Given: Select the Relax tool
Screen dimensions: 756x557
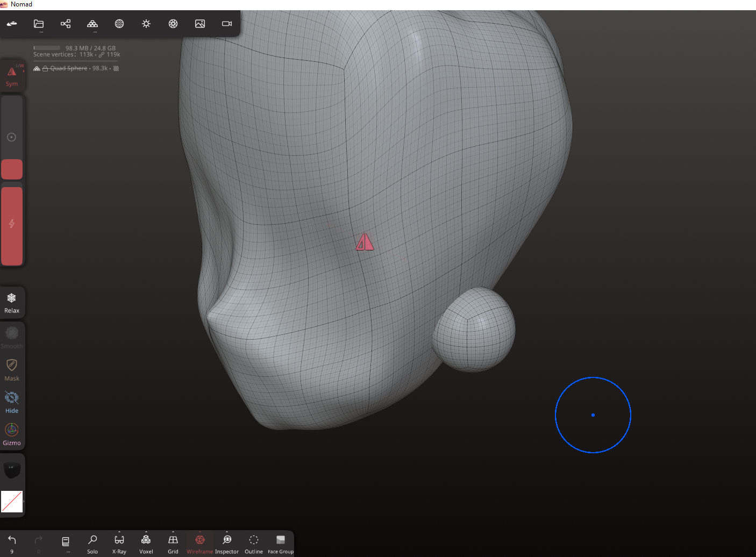Looking at the screenshot, I should coord(12,303).
